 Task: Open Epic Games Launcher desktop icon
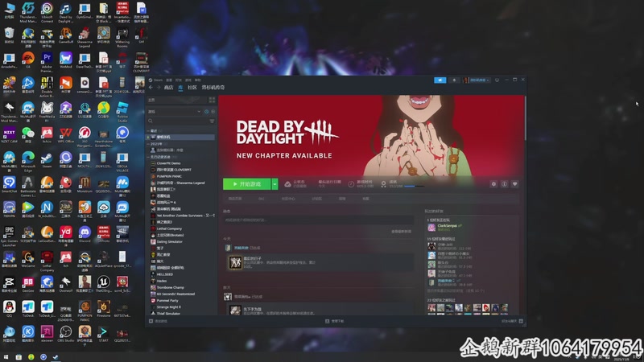9,236
